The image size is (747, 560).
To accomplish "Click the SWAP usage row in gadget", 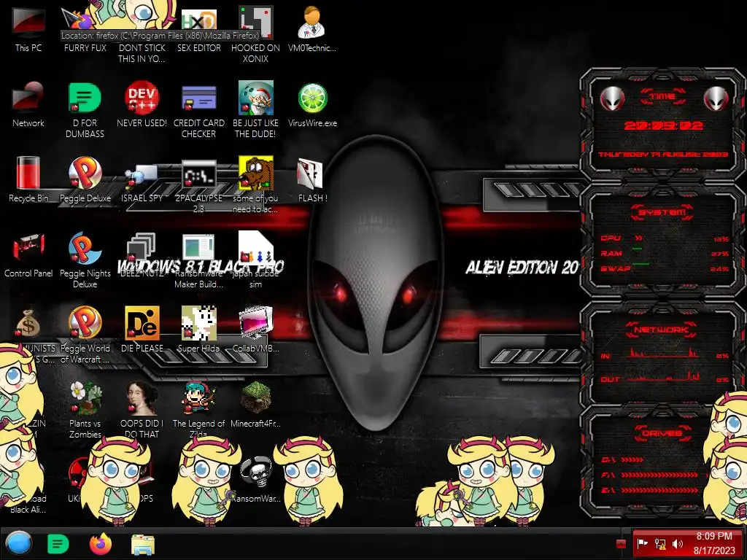I will 664,268.
